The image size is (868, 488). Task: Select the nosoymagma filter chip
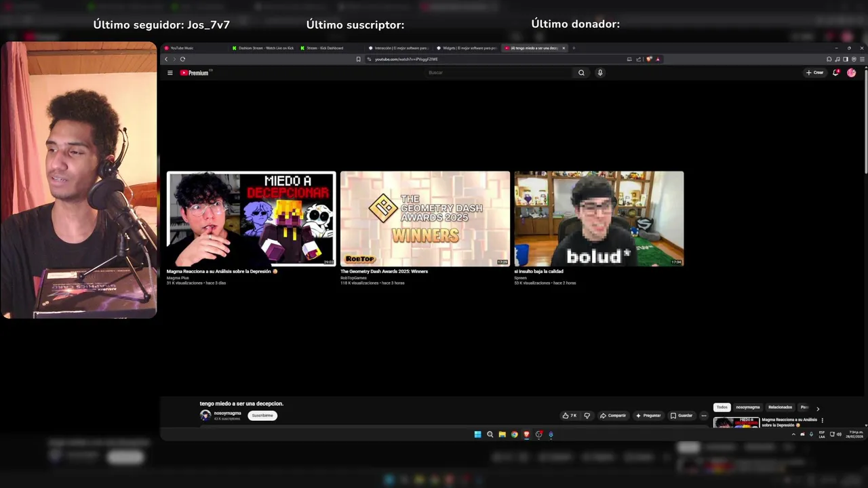click(x=748, y=407)
